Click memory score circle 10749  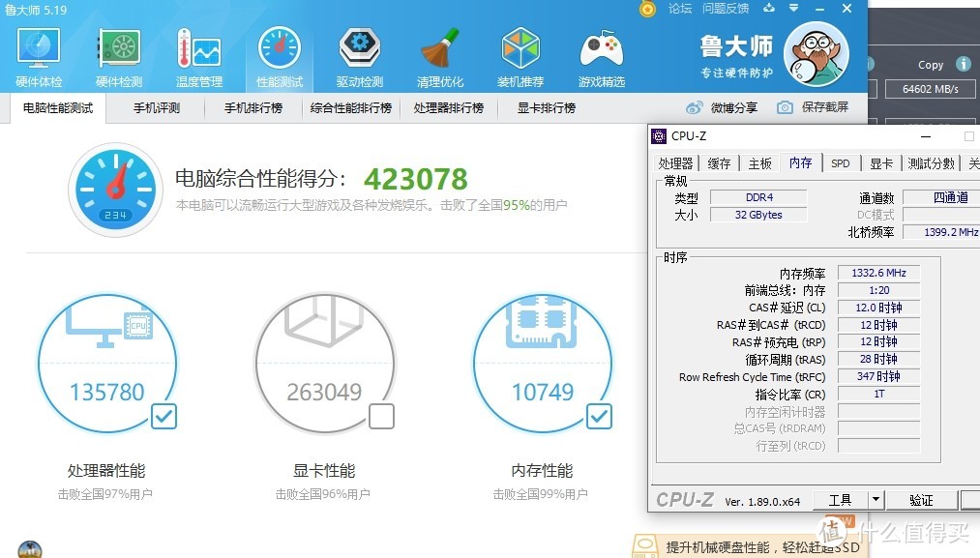(x=543, y=364)
